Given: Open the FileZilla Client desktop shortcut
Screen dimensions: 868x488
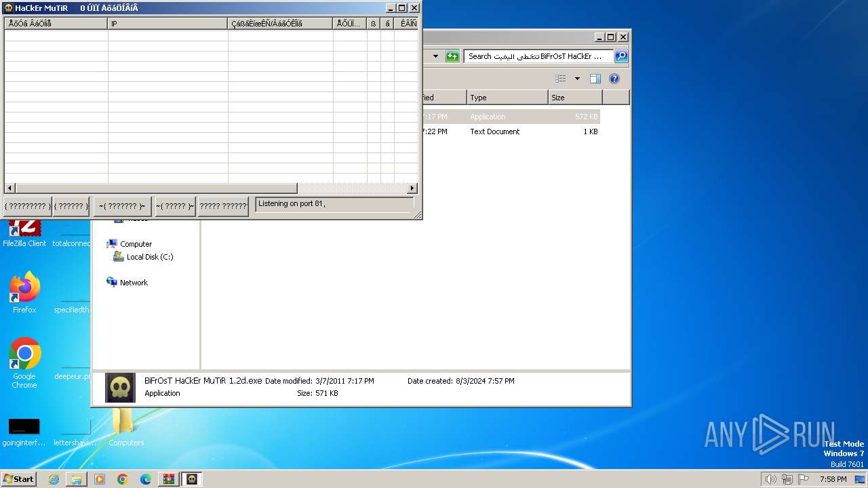Looking at the screenshot, I should [24, 232].
